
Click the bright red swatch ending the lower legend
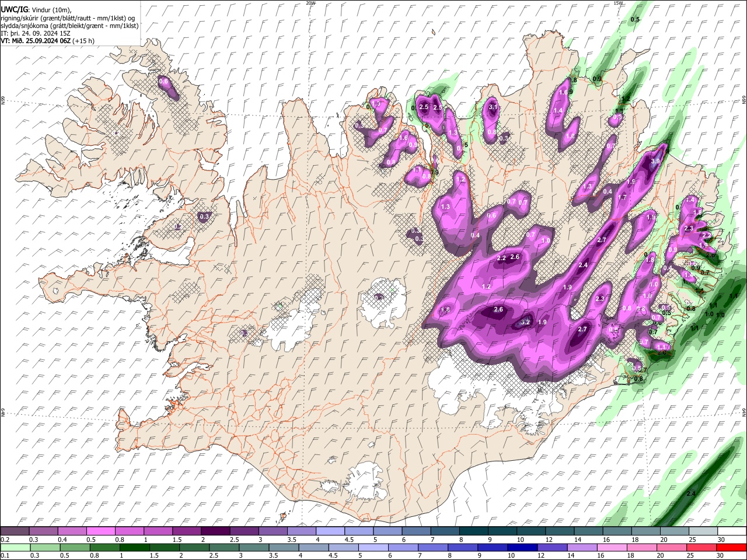coord(731,547)
